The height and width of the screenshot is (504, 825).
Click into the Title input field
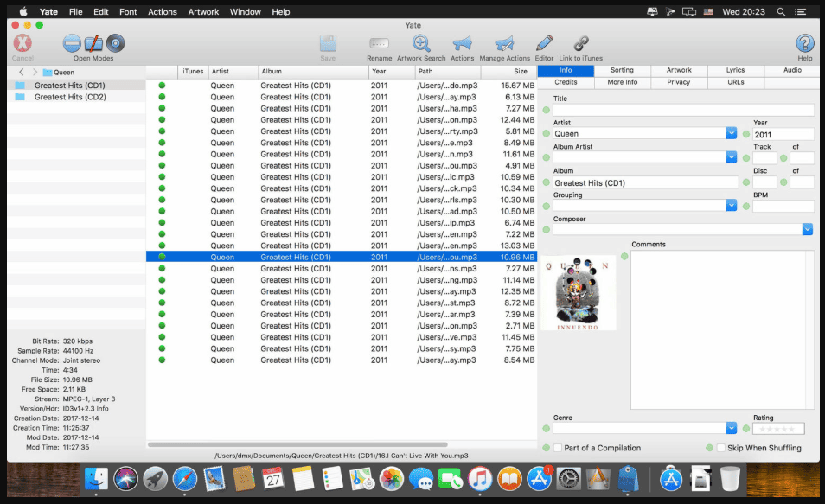(x=683, y=110)
